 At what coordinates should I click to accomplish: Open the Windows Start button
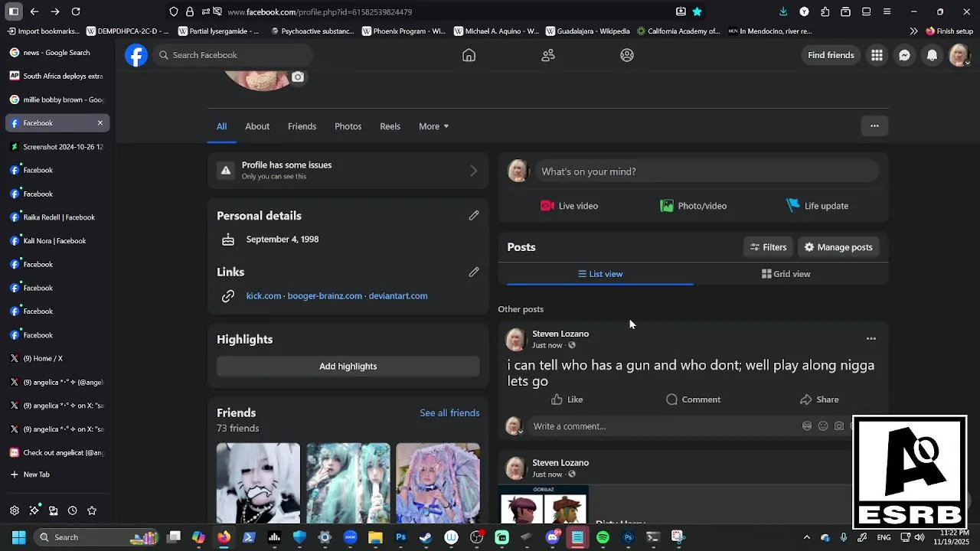[18, 537]
